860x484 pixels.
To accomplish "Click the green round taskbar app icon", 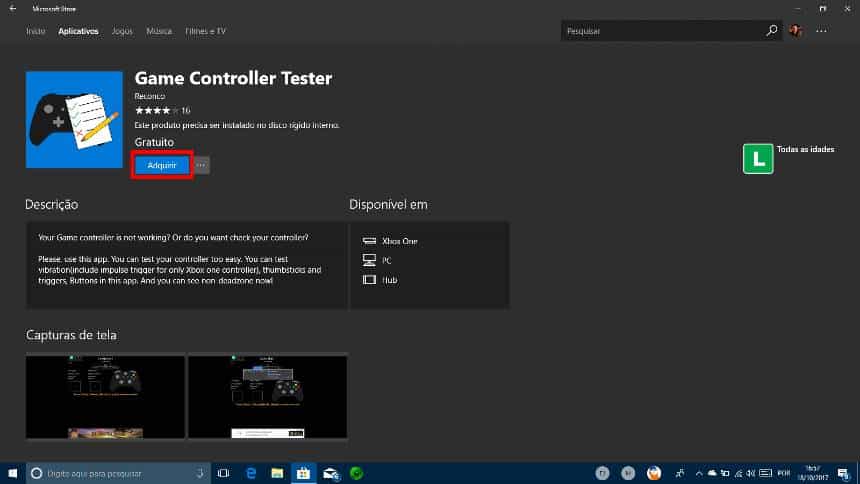I will coord(357,473).
